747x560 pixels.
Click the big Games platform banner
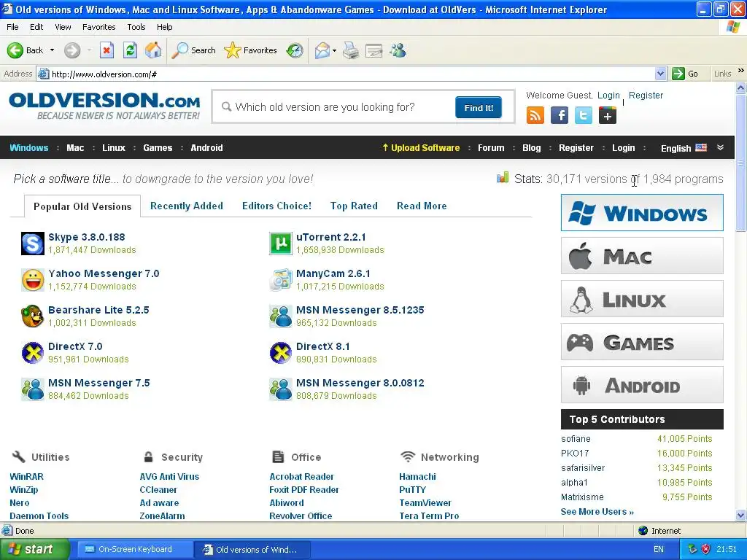click(x=642, y=341)
